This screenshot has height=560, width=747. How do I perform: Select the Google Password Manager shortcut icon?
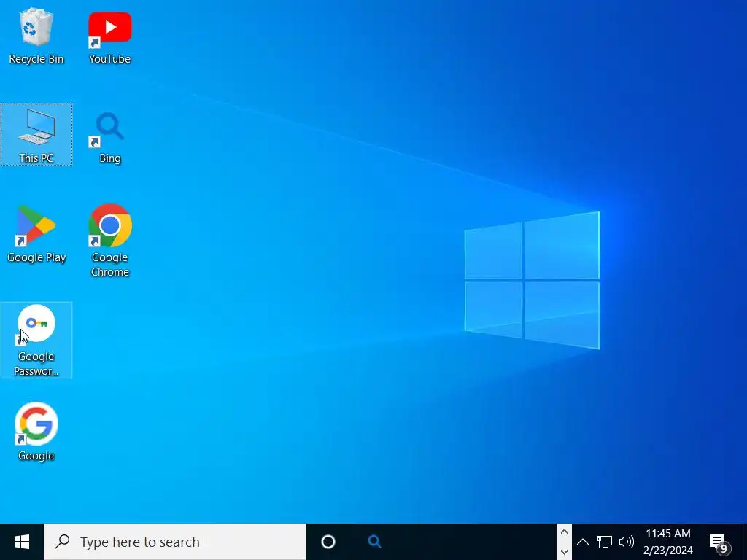click(36, 340)
